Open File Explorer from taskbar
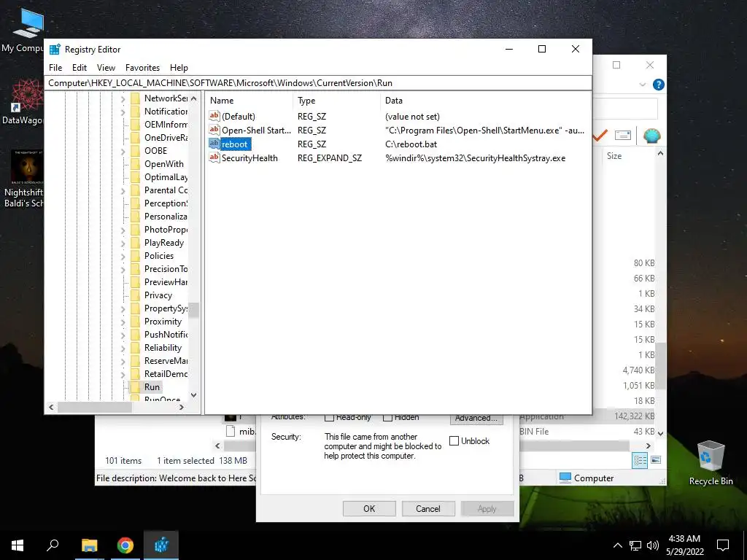747x560 pixels. (x=89, y=545)
